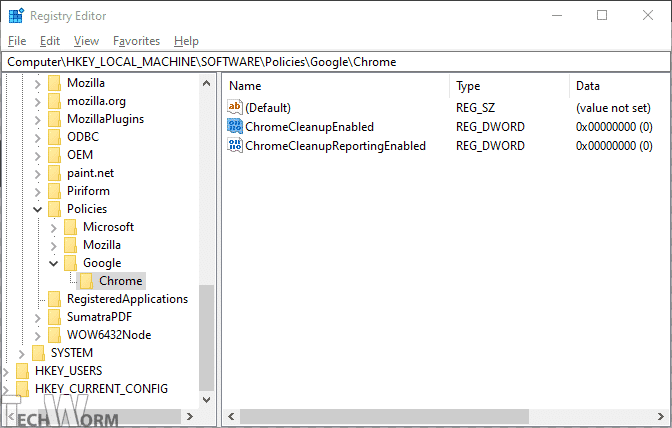
Task: Click the Registry Editor title bar icon
Action: pos(16,16)
